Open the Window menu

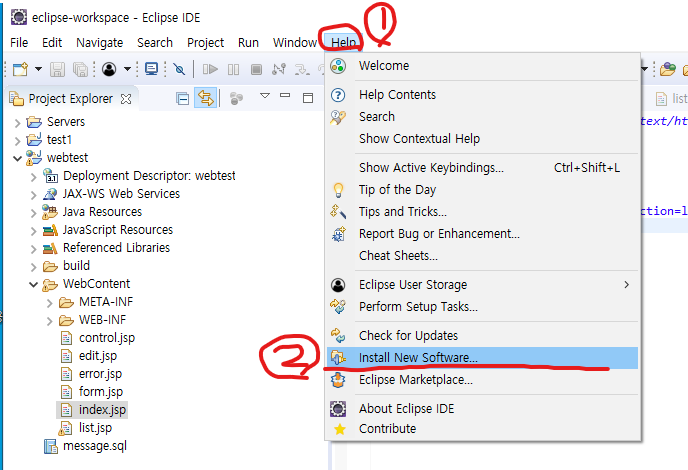point(295,43)
